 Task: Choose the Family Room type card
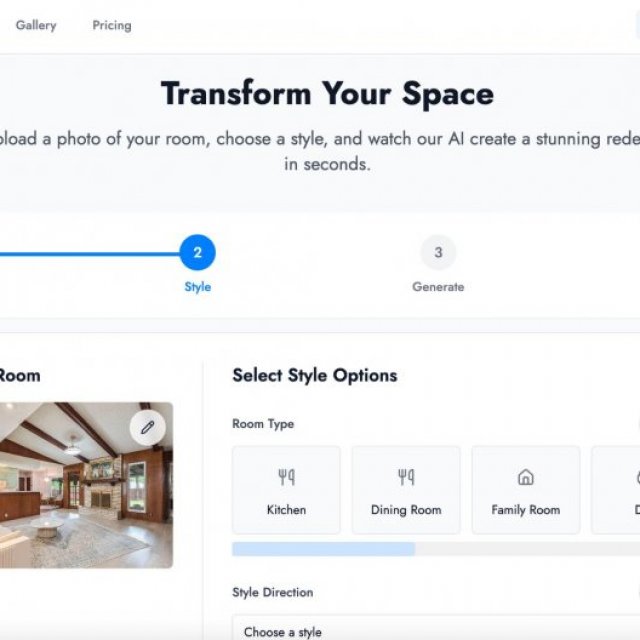pos(526,490)
